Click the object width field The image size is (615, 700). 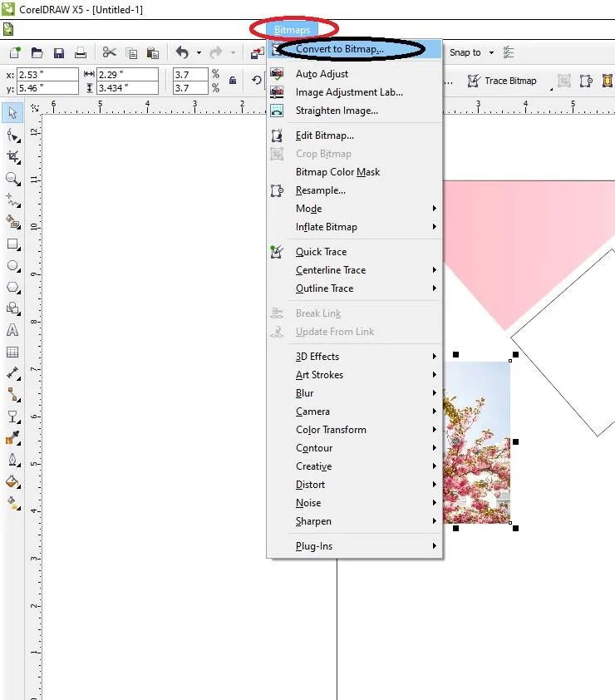pos(128,74)
